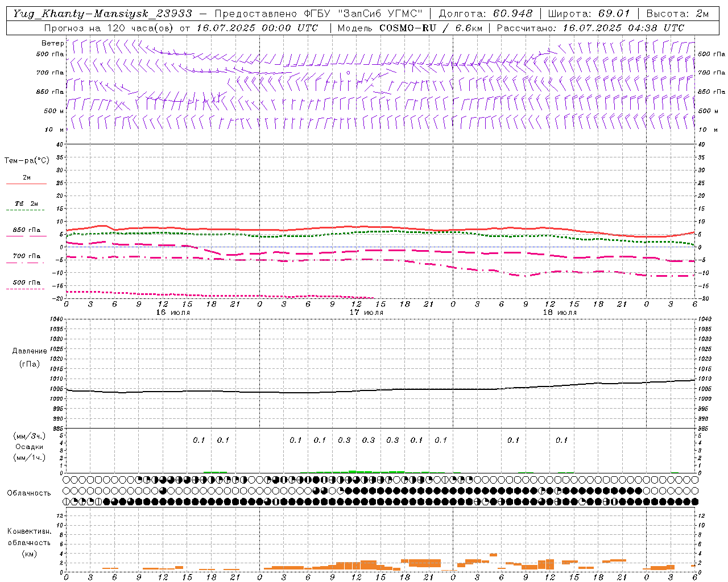Click the 850 гПа temperature legend entry

click(x=27, y=230)
